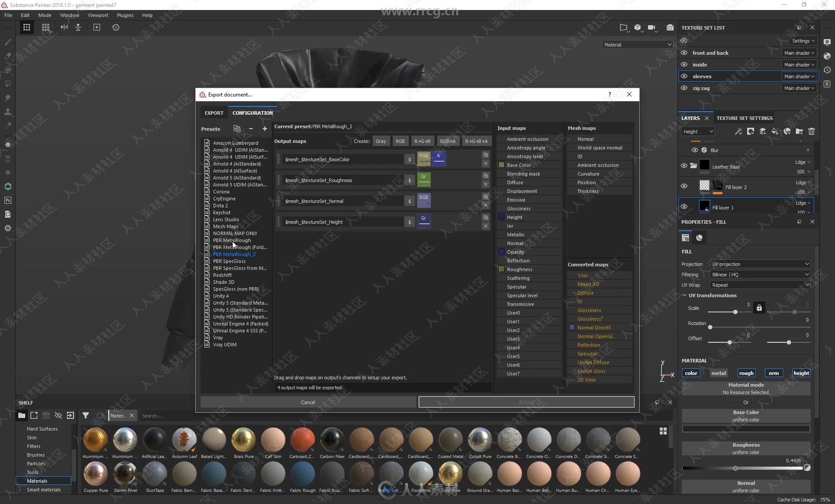
Task: Toggle visibility of front and back texture set
Action: point(684,53)
